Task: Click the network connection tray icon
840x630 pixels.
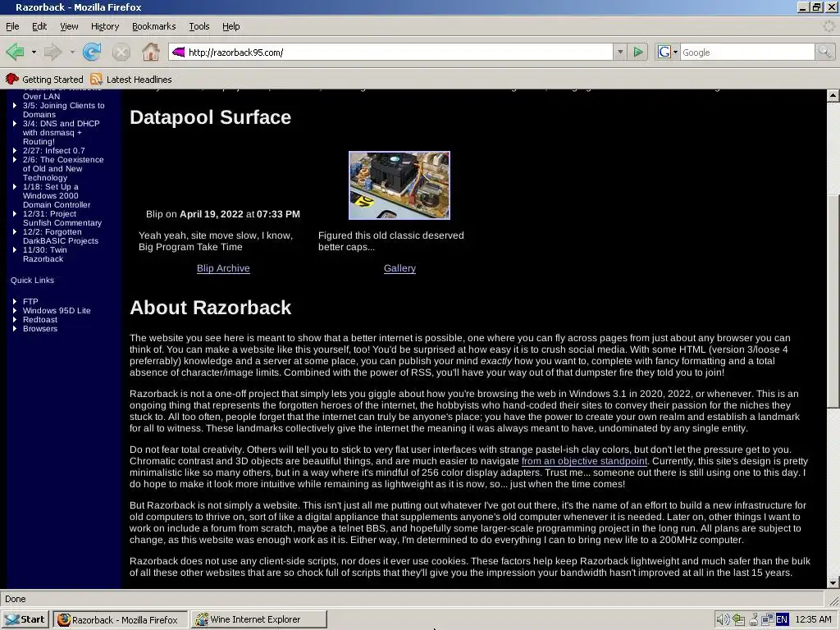Action: point(768,620)
